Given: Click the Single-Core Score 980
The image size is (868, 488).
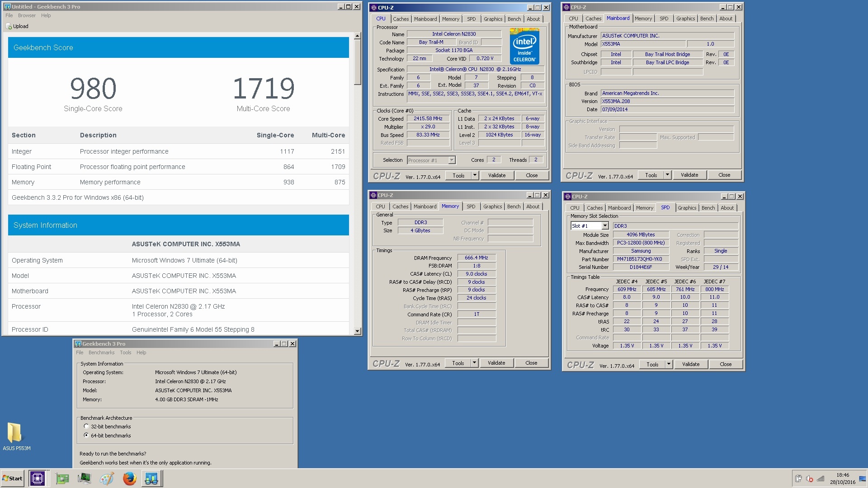Looking at the screenshot, I should tap(93, 89).
